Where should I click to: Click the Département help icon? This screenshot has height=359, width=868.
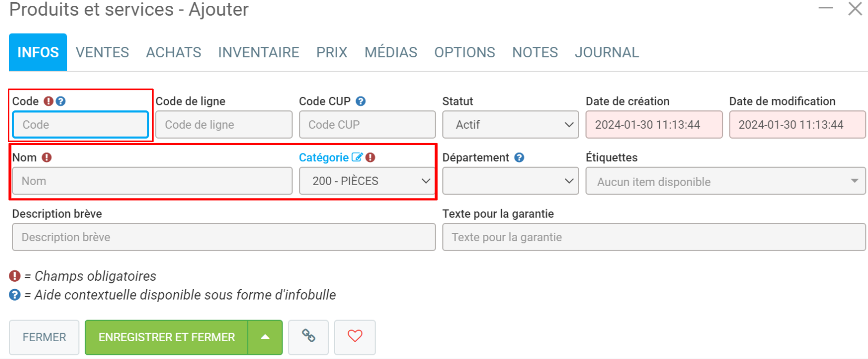click(x=519, y=158)
